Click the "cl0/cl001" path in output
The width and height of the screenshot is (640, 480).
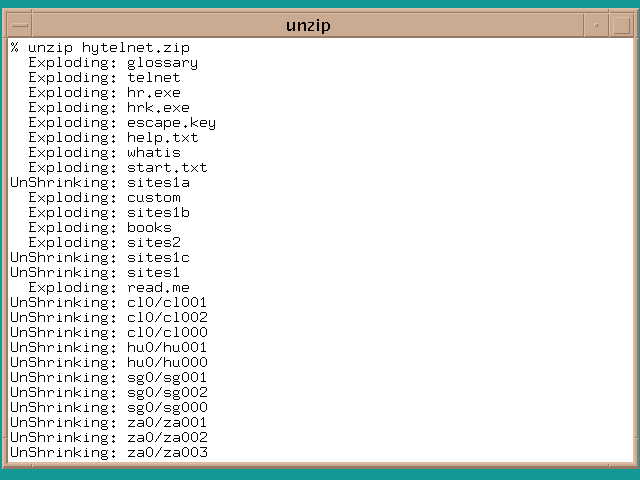pos(167,303)
